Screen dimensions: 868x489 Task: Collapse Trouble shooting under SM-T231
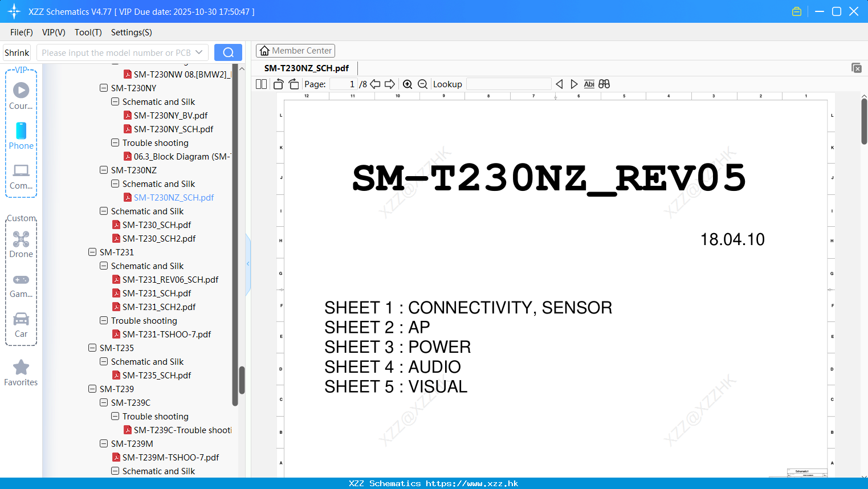(x=104, y=320)
